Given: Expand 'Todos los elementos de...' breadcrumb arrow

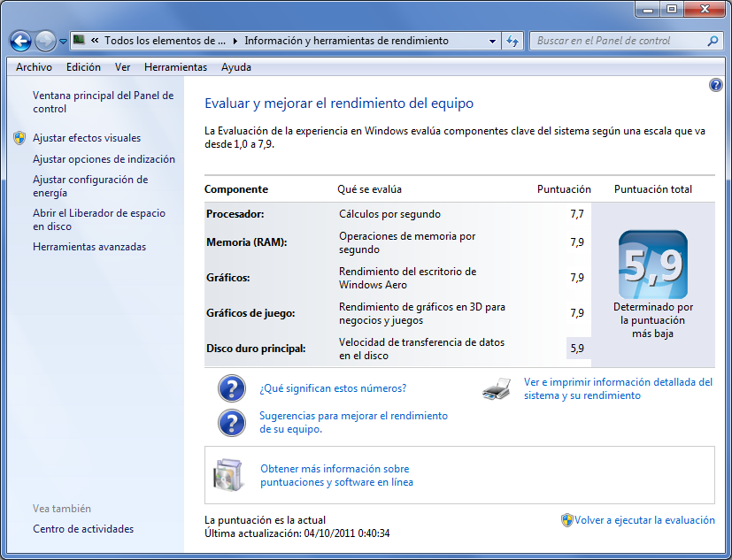Looking at the screenshot, I should (235, 41).
